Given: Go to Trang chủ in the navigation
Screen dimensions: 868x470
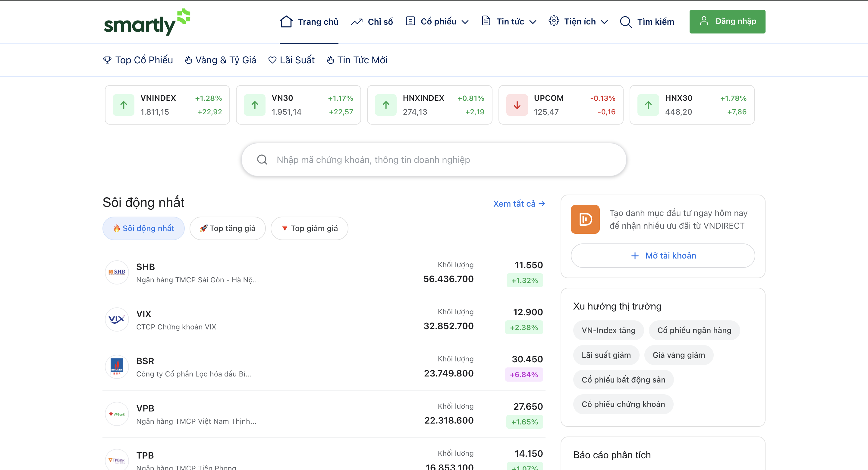Looking at the screenshot, I should click(309, 22).
